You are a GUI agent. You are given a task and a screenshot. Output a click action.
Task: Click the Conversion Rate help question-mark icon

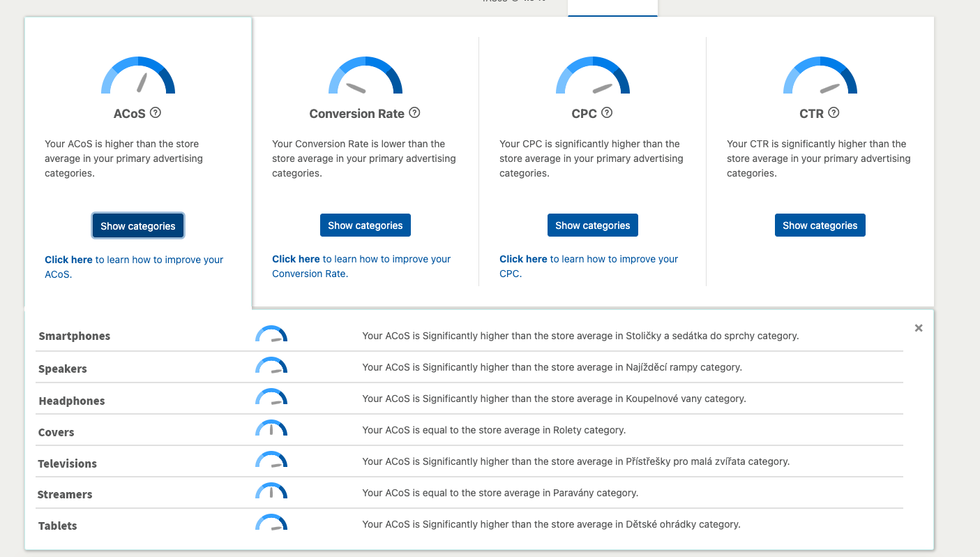[414, 112]
